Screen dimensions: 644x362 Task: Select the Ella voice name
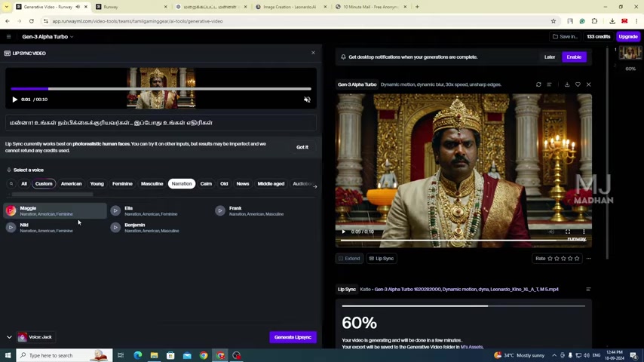[x=128, y=208]
